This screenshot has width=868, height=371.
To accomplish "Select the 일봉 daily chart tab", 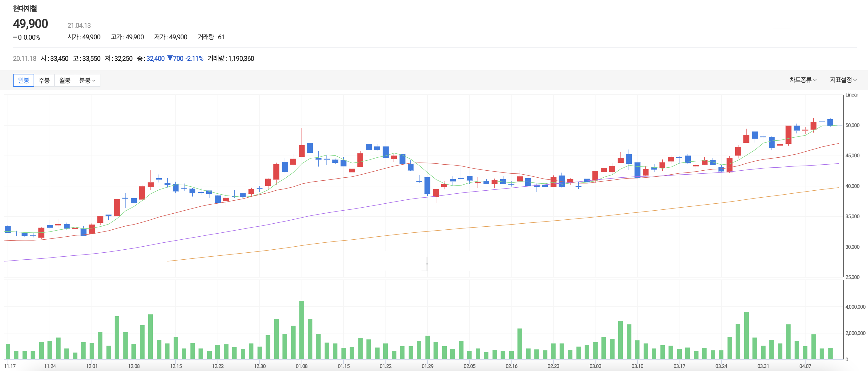I will [23, 80].
